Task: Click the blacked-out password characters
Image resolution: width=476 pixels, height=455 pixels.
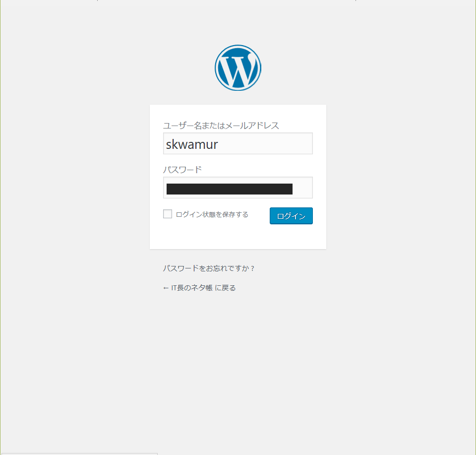Action: (230, 189)
